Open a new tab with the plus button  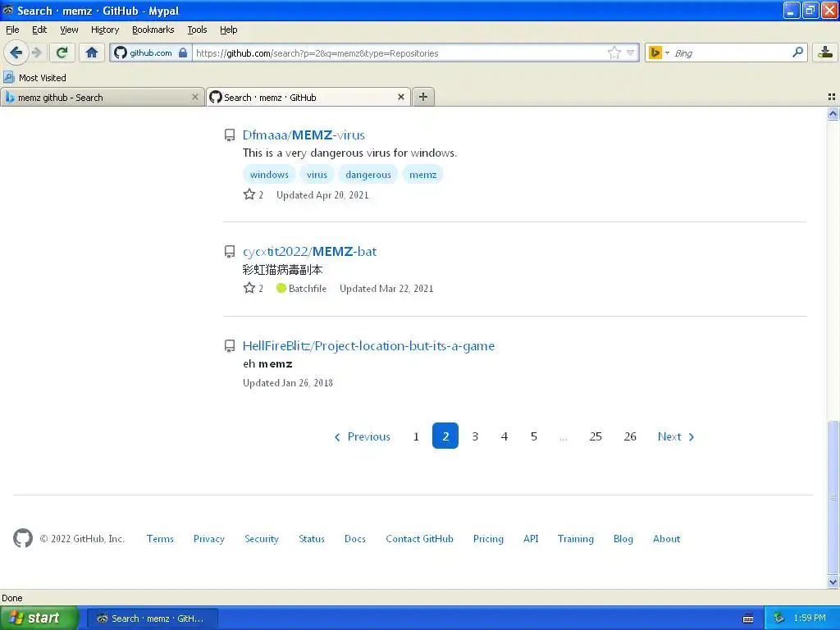pyautogui.click(x=423, y=97)
